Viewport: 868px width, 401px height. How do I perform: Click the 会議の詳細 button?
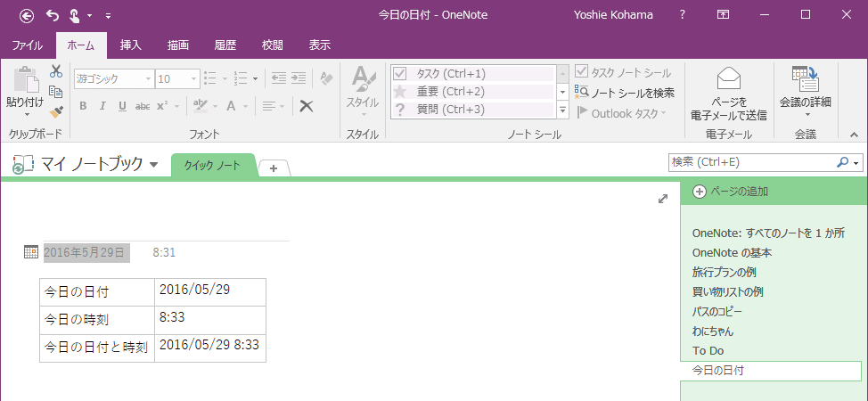pyautogui.click(x=806, y=92)
